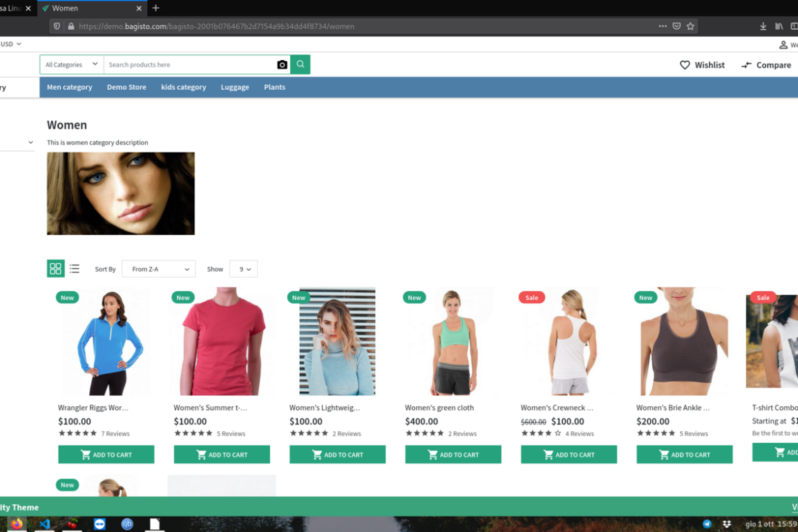Open the All Categories dropdown
Viewport: 798px width, 532px height.
pyautogui.click(x=72, y=65)
